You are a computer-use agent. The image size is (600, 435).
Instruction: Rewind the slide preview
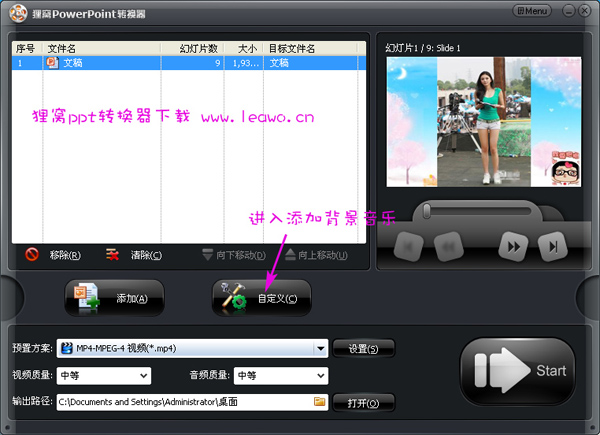tap(448, 247)
